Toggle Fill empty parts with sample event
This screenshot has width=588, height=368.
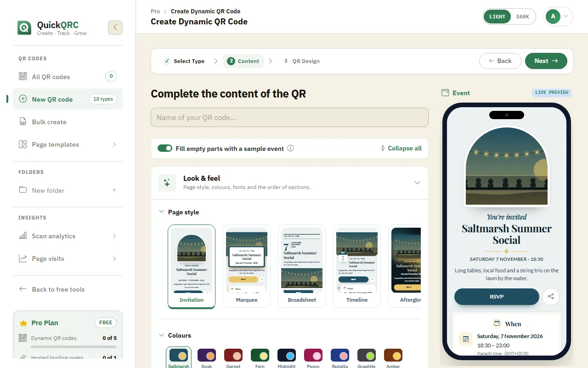coord(165,148)
